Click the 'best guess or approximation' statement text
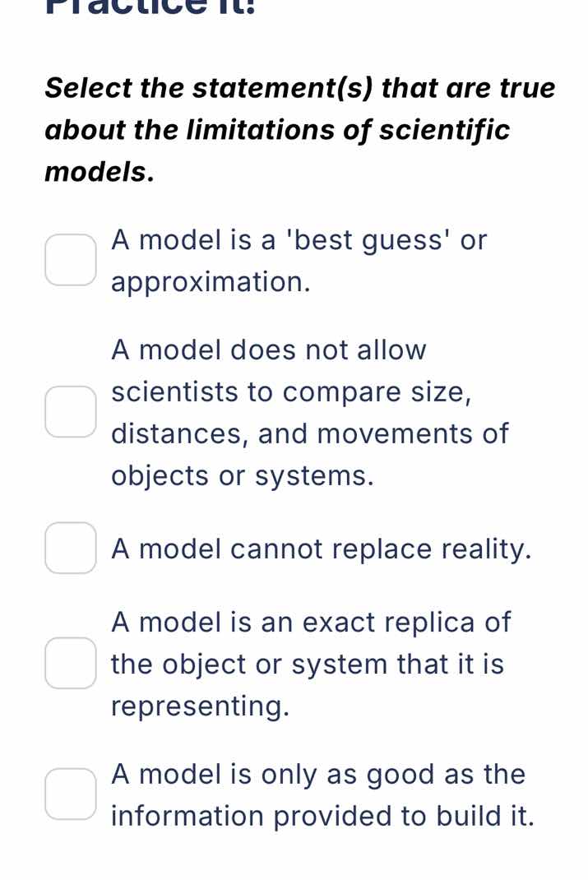This screenshot has height=880, width=588. coord(300,260)
